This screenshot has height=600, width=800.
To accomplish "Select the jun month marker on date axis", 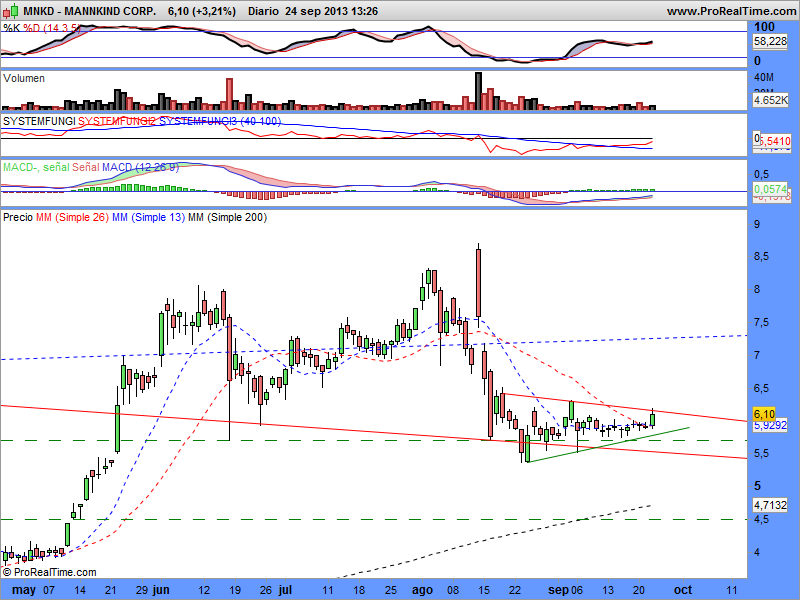I will coord(161,590).
